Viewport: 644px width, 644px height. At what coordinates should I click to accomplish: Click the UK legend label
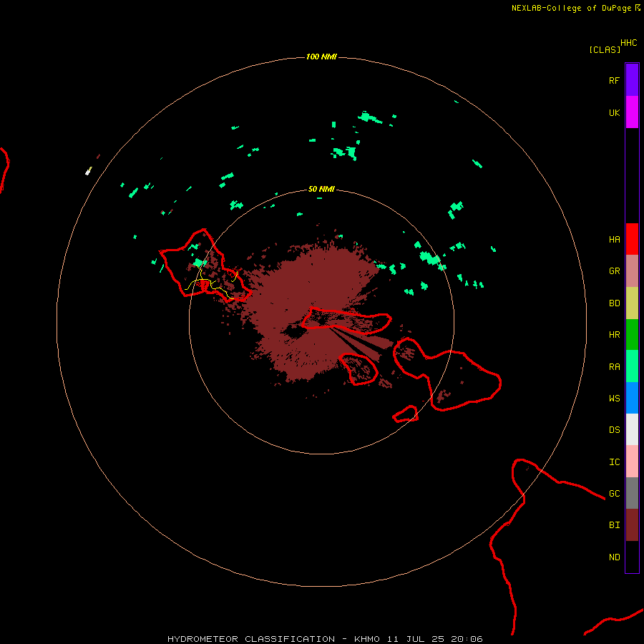614,112
